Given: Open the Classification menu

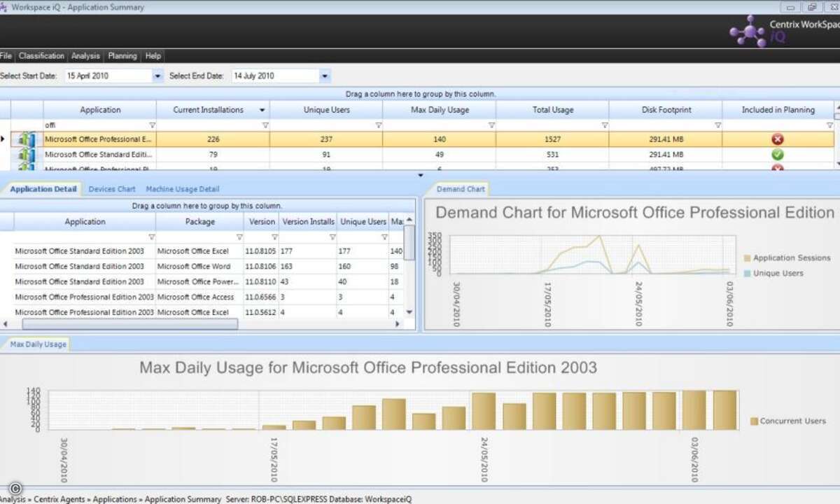Looking at the screenshot, I should point(41,56).
